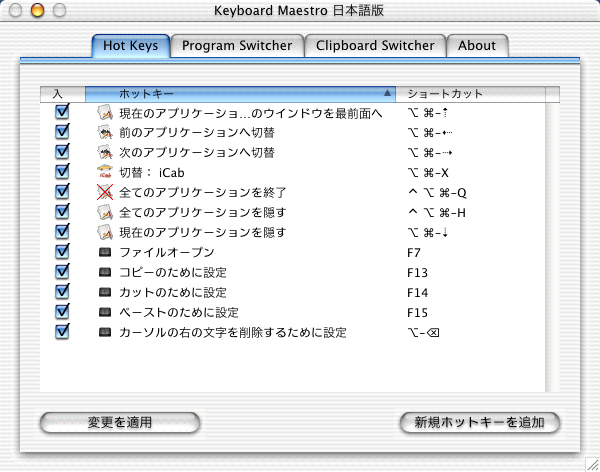Screen dimensions: 600x472
Task: Select row text 現在のアプリケーションを隠す
Action: [x=202, y=232]
